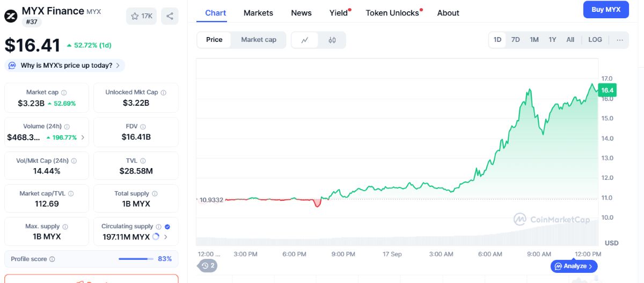This screenshot has height=283, width=644.
Task: Click the 10.9332 baseline price label
Action: (210, 200)
